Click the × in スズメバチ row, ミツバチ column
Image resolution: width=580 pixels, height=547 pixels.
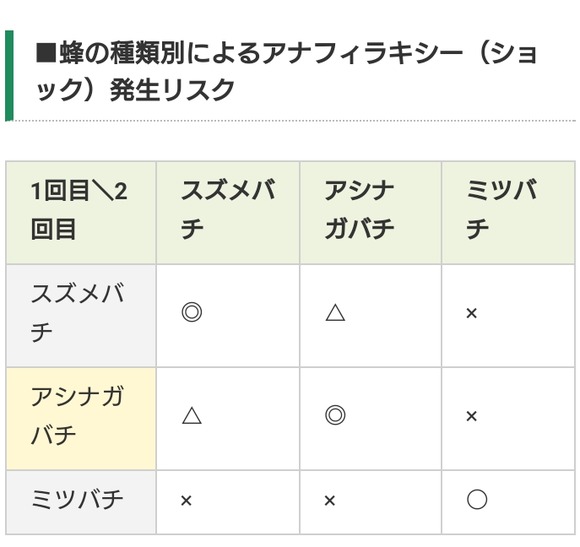click(x=471, y=314)
